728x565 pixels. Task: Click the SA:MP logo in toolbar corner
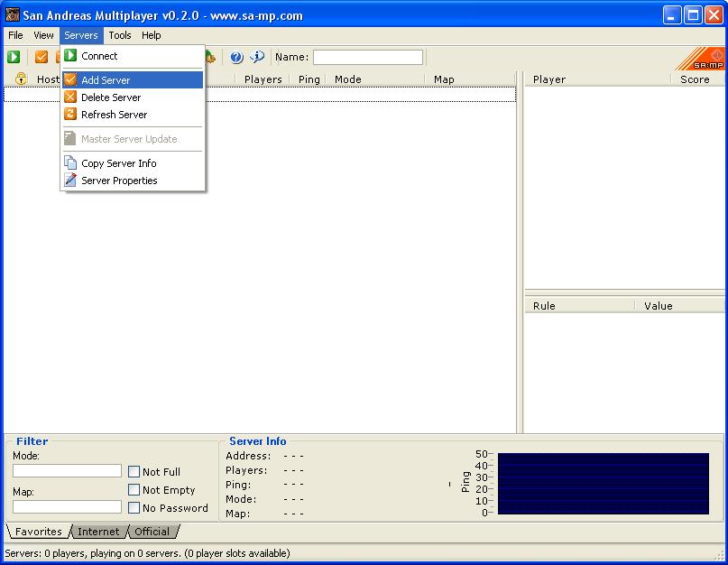[700, 59]
